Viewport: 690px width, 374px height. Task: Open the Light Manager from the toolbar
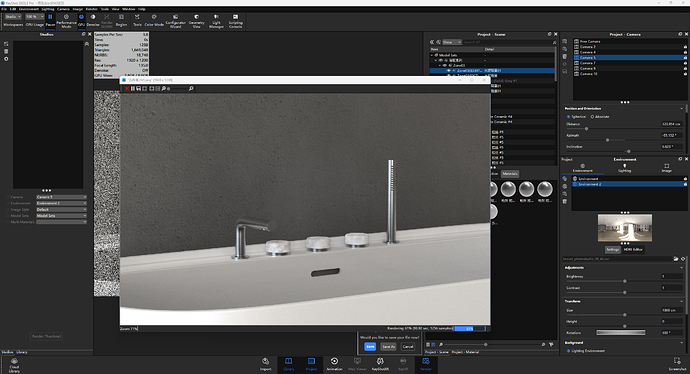coord(216,21)
